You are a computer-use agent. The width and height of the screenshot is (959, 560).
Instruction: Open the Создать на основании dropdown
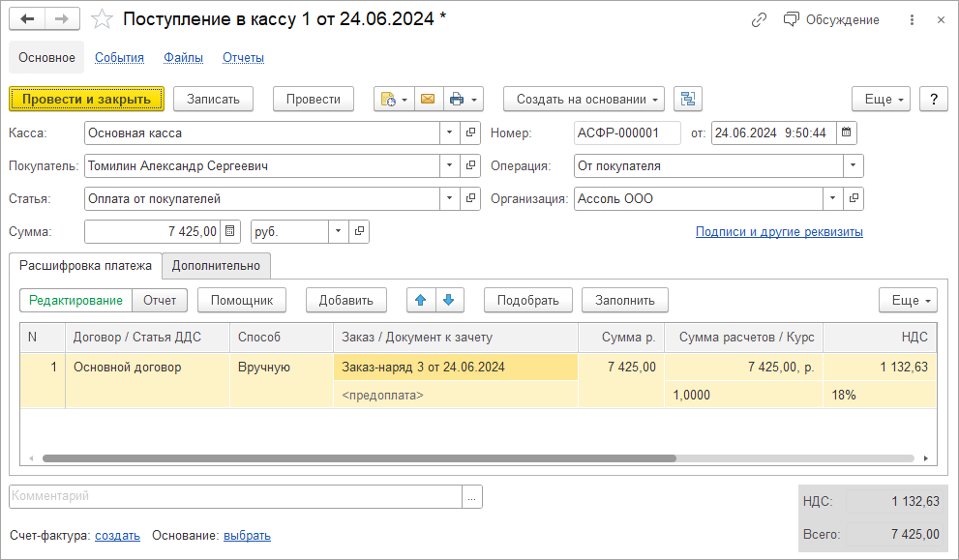(584, 99)
